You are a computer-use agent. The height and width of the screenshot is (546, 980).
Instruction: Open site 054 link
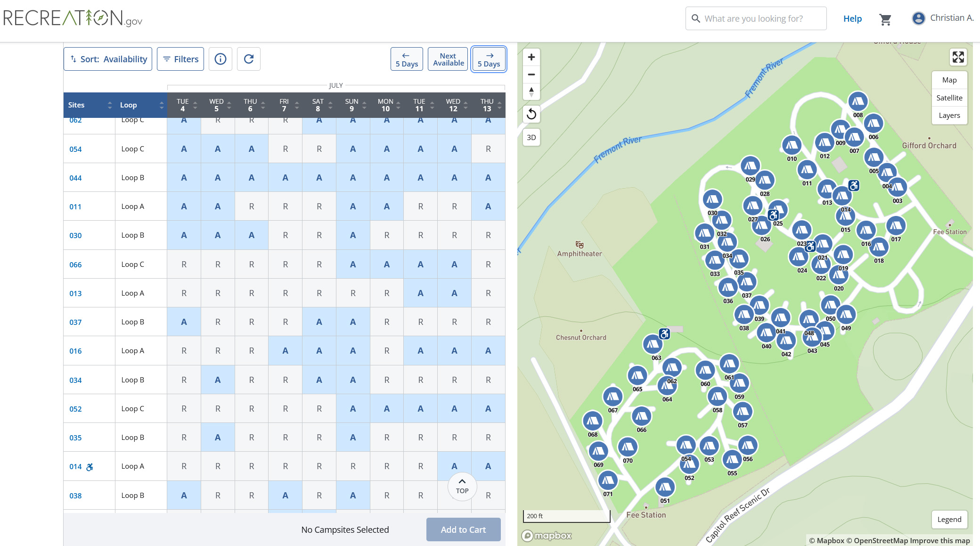click(75, 149)
